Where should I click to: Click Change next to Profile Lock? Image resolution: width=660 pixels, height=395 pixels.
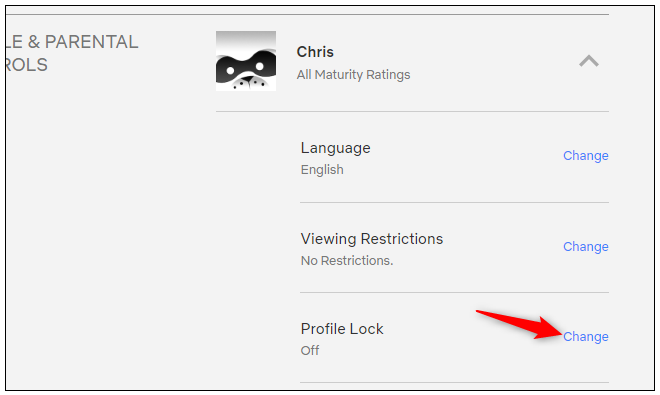click(585, 337)
